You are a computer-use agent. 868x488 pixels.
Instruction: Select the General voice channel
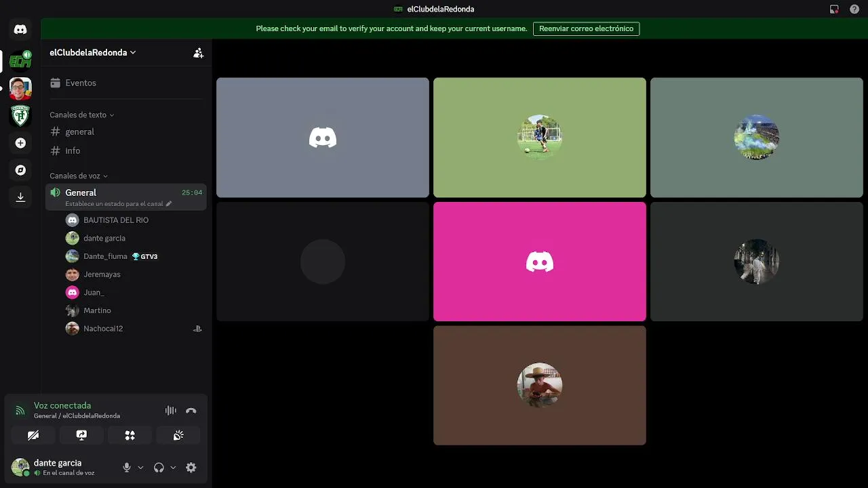point(126,197)
